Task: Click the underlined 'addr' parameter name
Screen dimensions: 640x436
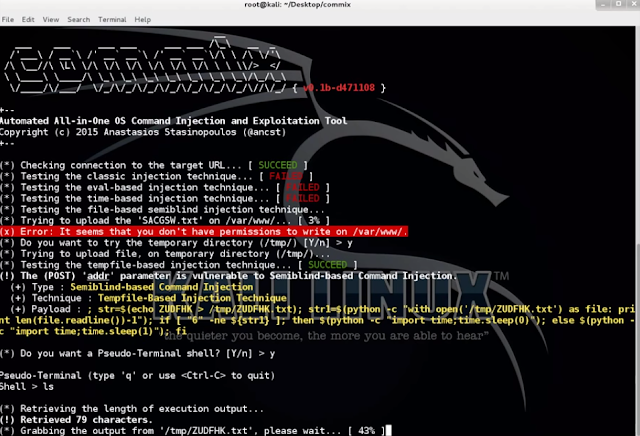Action: 98,276
